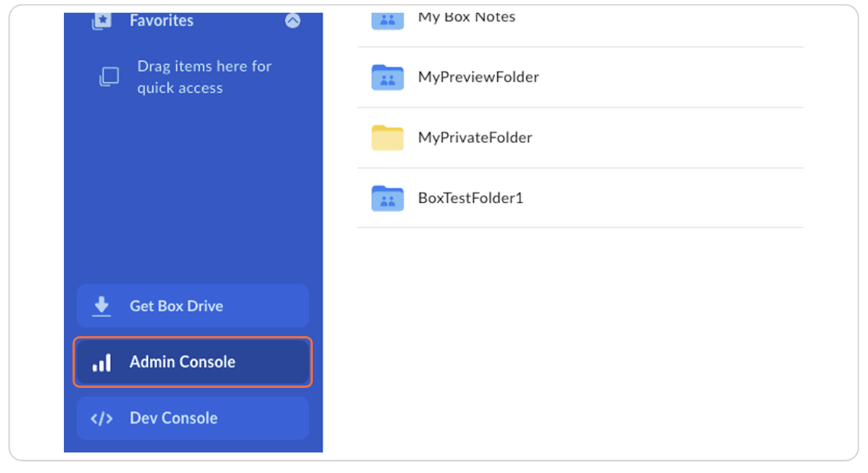The height and width of the screenshot is (473, 868).
Task: Click the Favorites star icon
Action: 101,21
